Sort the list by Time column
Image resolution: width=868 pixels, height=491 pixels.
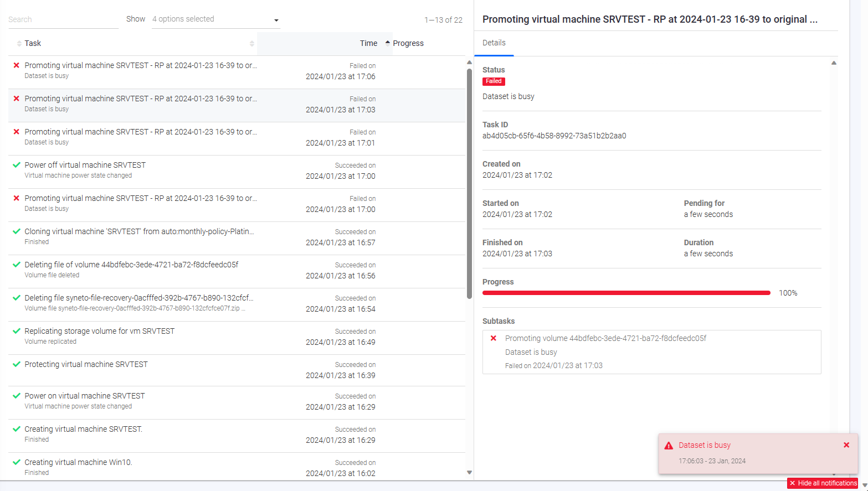click(x=368, y=43)
